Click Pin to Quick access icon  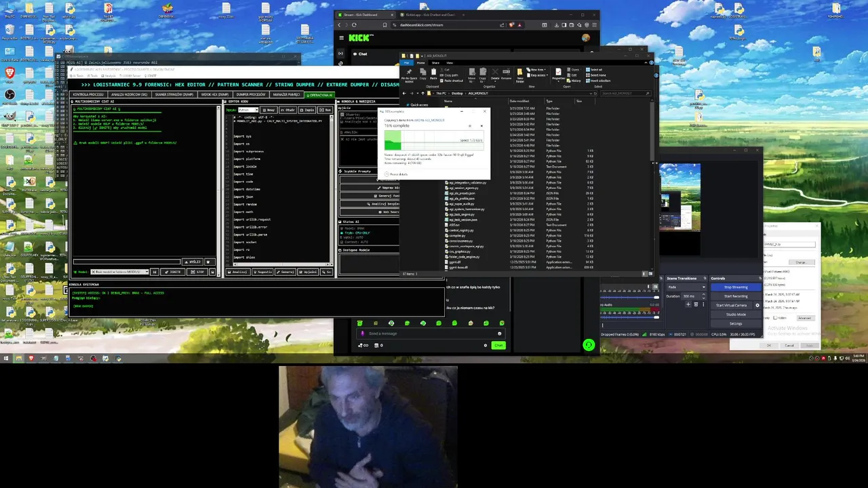point(409,75)
